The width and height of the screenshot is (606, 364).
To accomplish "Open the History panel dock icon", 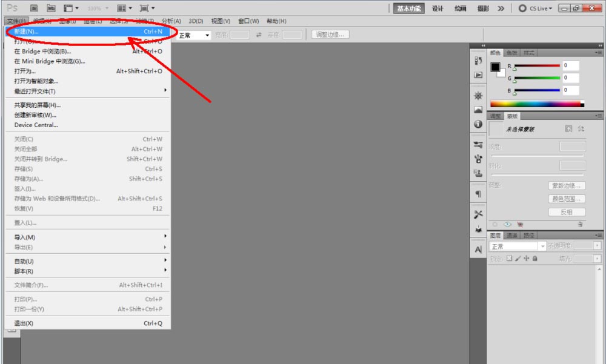I will pos(478,61).
